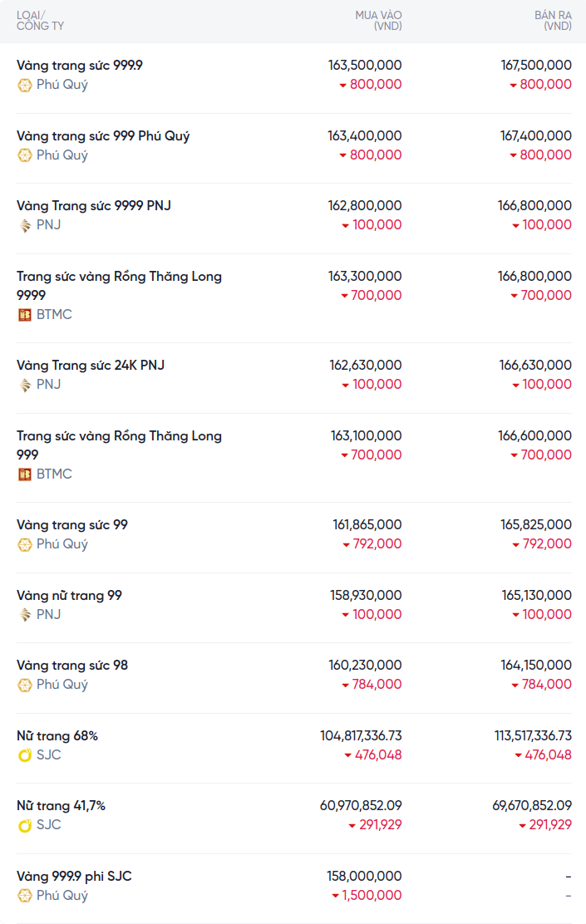Click Phú Quý logo under Vàng trang sức 999.9

25,85
